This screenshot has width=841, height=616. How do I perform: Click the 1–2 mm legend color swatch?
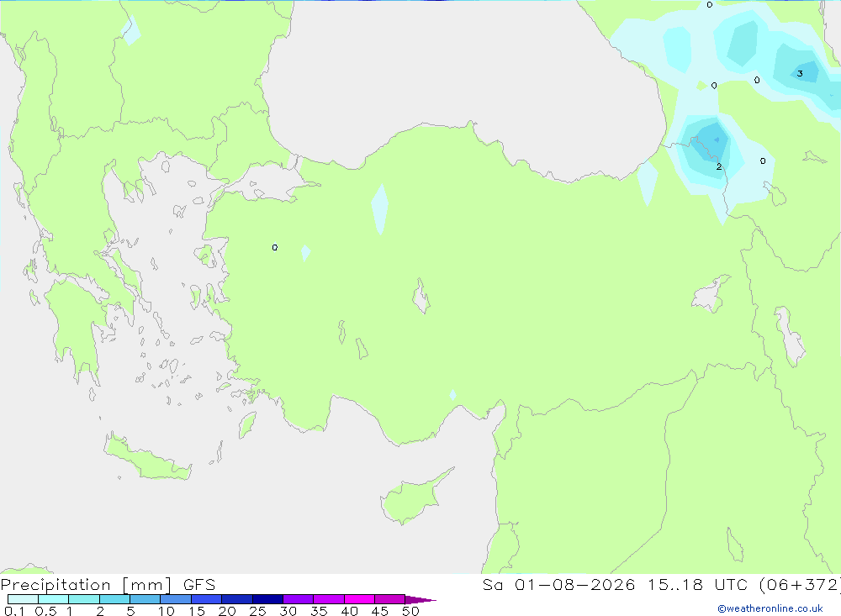tap(83, 599)
